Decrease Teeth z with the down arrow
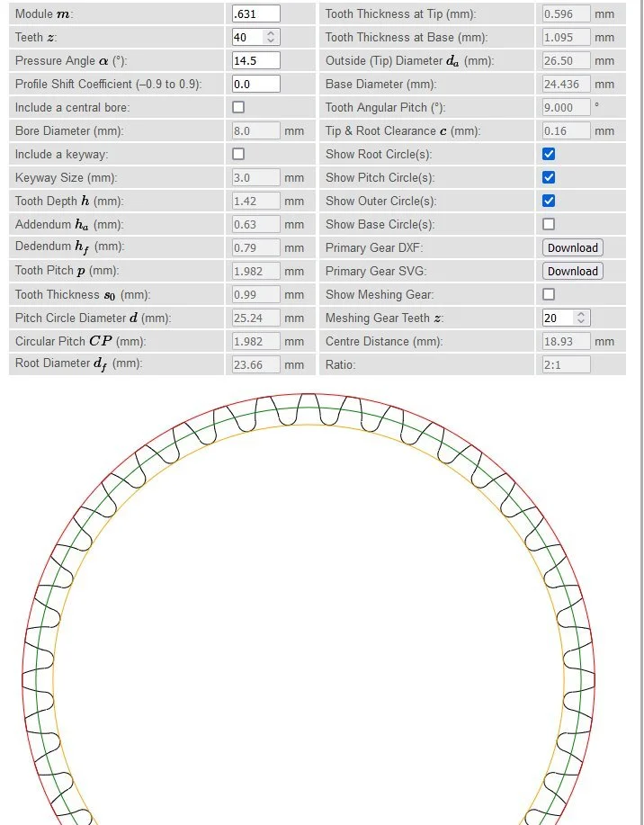 click(x=272, y=41)
